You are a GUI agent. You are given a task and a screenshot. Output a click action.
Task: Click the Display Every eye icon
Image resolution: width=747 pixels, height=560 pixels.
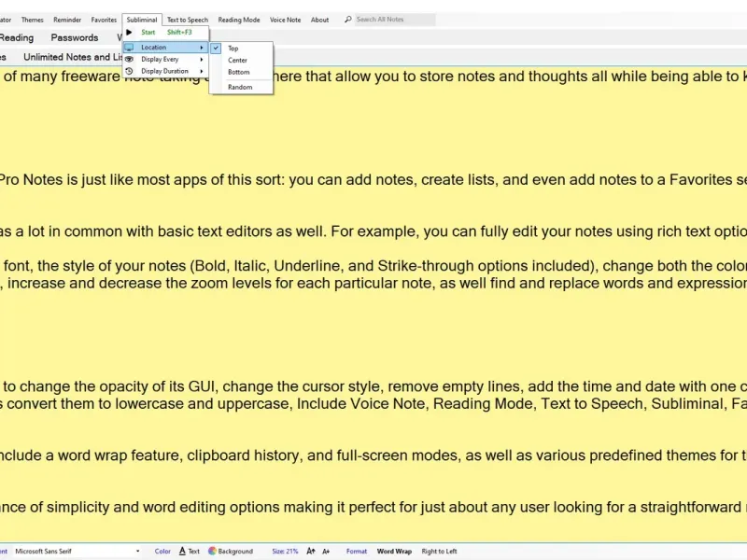click(129, 59)
